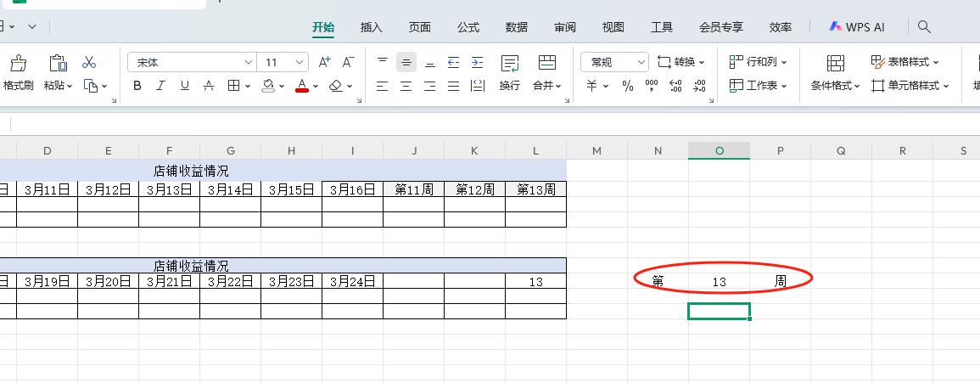Switch to the 页面 tab
Image resolution: width=980 pixels, height=383 pixels.
tap(420, 27)
